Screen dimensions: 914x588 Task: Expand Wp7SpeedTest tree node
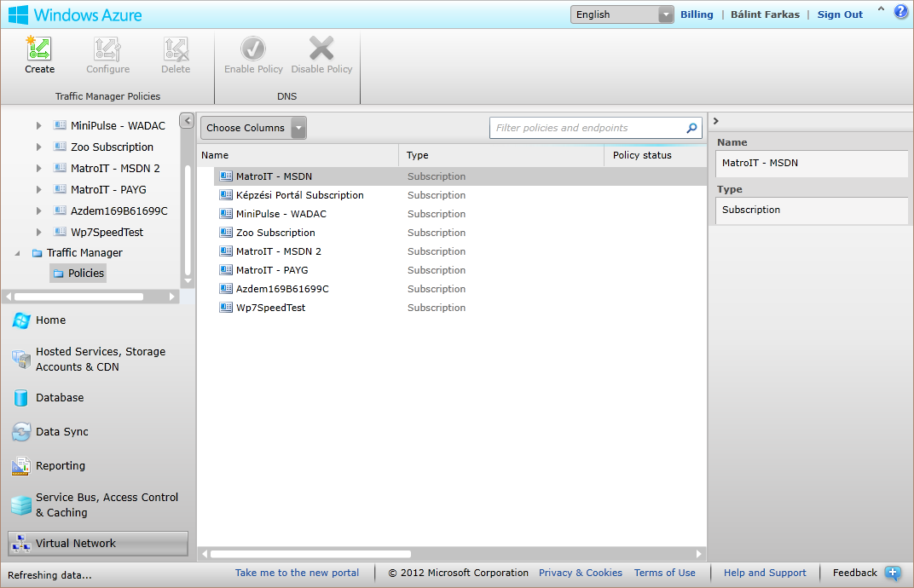[x=38, y=232]
